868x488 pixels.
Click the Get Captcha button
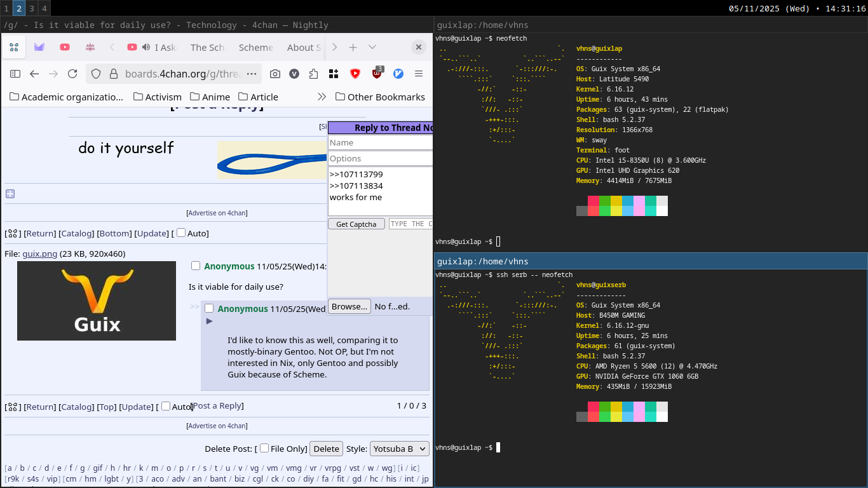pos(356,224)
